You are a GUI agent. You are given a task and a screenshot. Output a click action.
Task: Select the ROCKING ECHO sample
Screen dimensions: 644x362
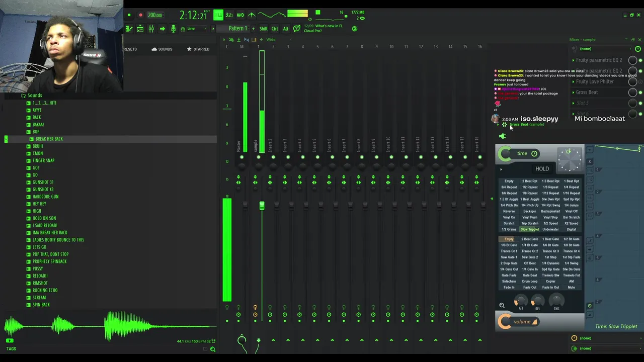click(45, 290)
